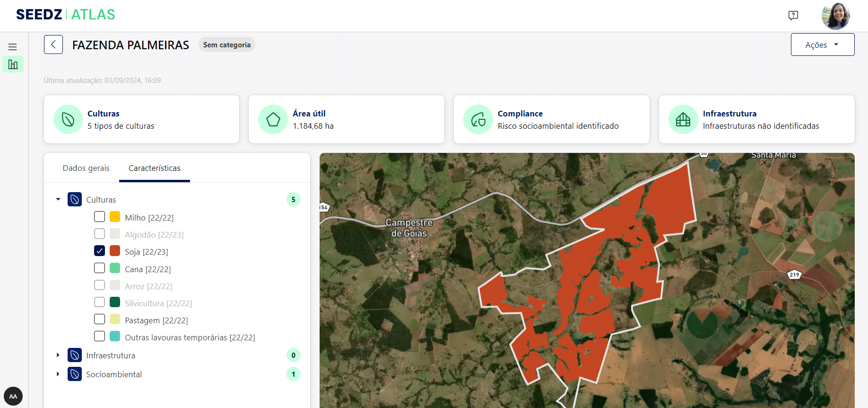Open the Culturas summary card
This screenshot has width=868, height=408.
142,119
